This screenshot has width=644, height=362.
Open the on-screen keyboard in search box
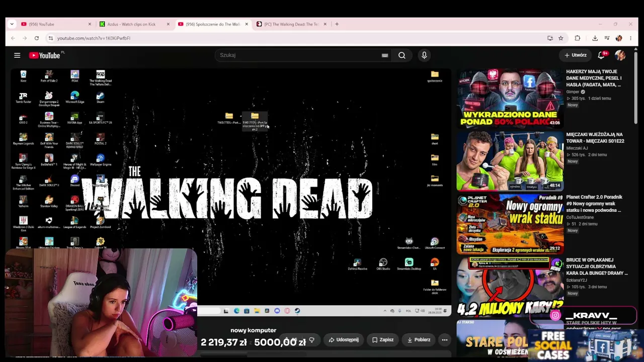[x=385, y=55]
